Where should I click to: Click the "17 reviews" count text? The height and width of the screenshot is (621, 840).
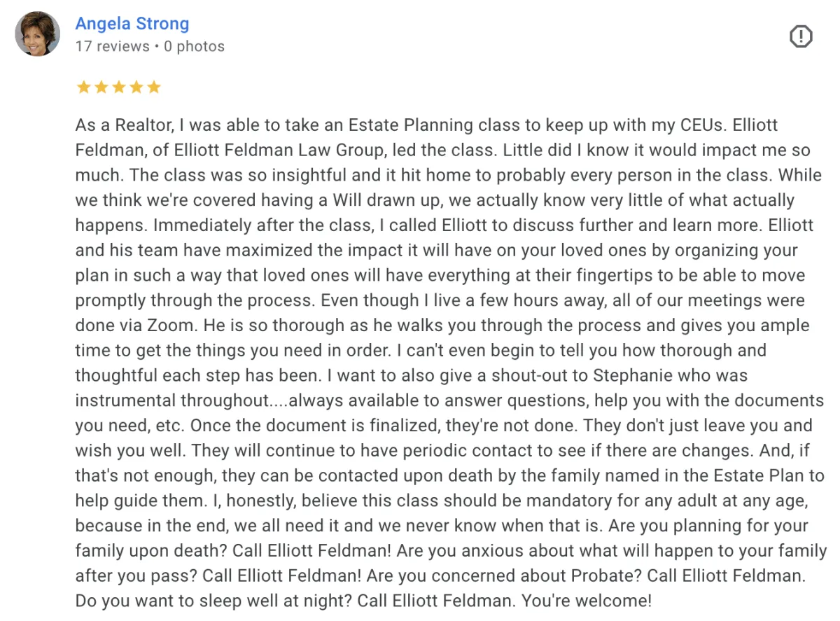[113, 47]
